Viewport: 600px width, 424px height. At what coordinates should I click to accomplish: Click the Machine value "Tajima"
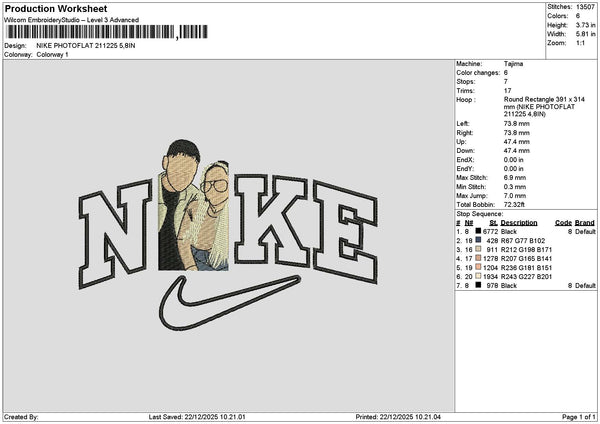(513, 64)
